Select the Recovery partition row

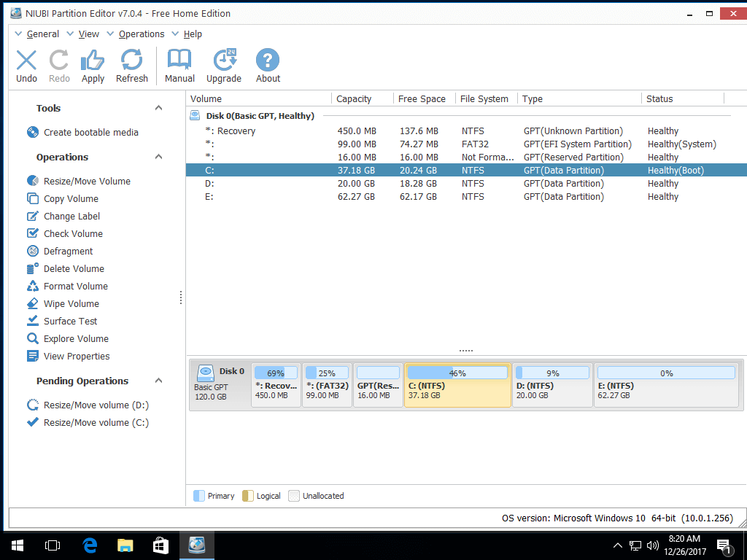click(x=466, y=131)
